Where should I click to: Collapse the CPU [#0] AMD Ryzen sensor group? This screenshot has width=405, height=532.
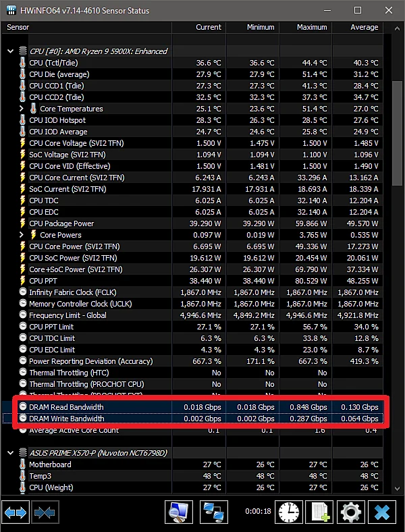coord(11,51)
